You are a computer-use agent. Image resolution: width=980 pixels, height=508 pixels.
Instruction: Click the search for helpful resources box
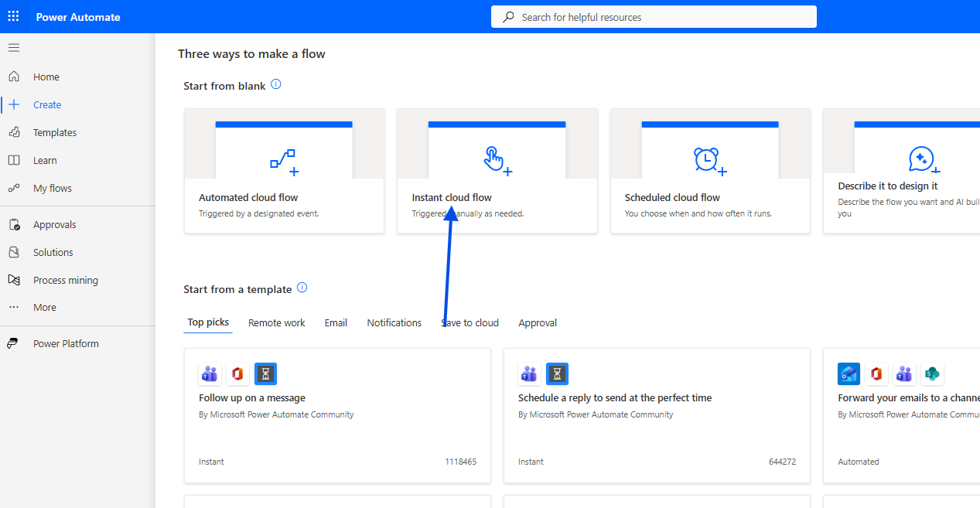(654, 17)
